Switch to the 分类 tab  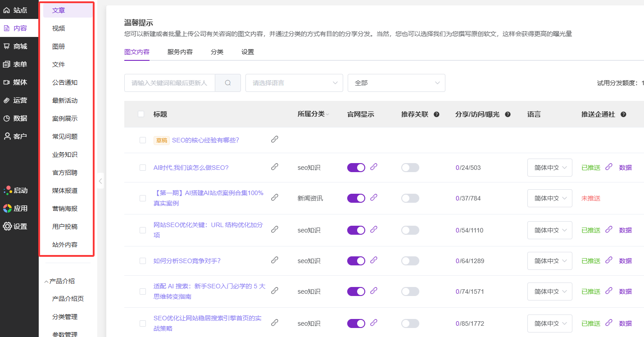[x=217, y=52]
